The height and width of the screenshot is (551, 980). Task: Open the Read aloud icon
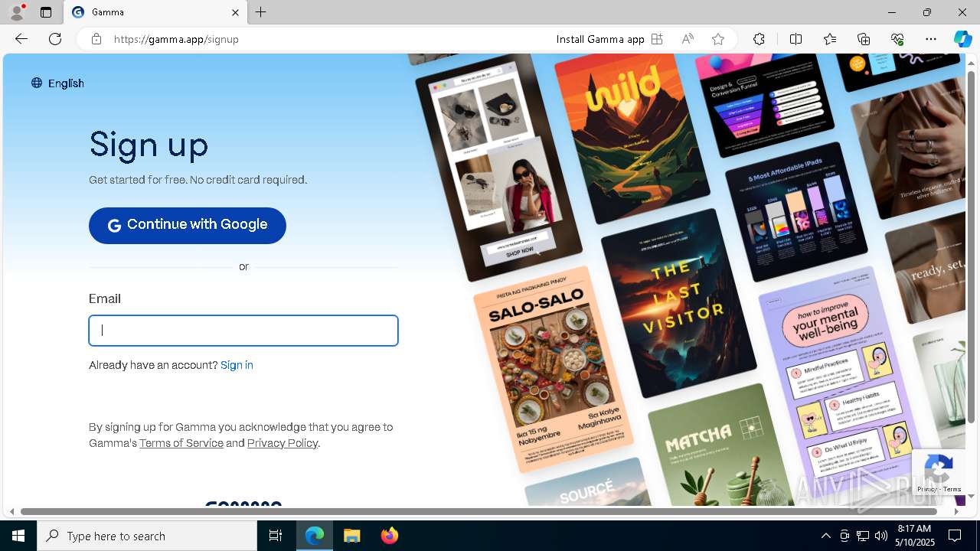point(688,39)
